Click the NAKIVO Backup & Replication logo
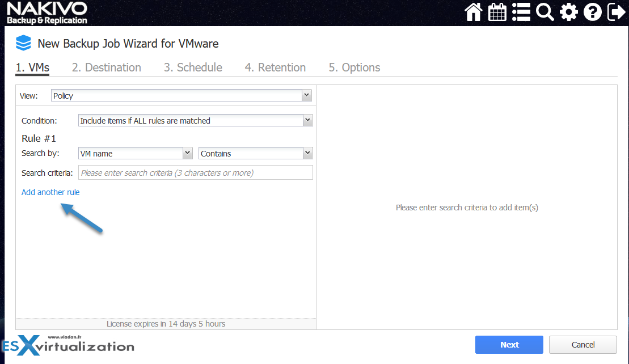The image size is (629, 364). [x=47, y=13]
